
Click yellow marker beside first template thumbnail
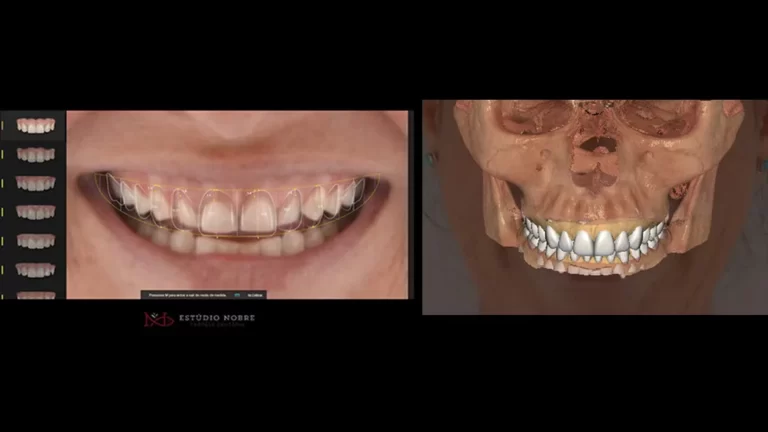(3, 126)
